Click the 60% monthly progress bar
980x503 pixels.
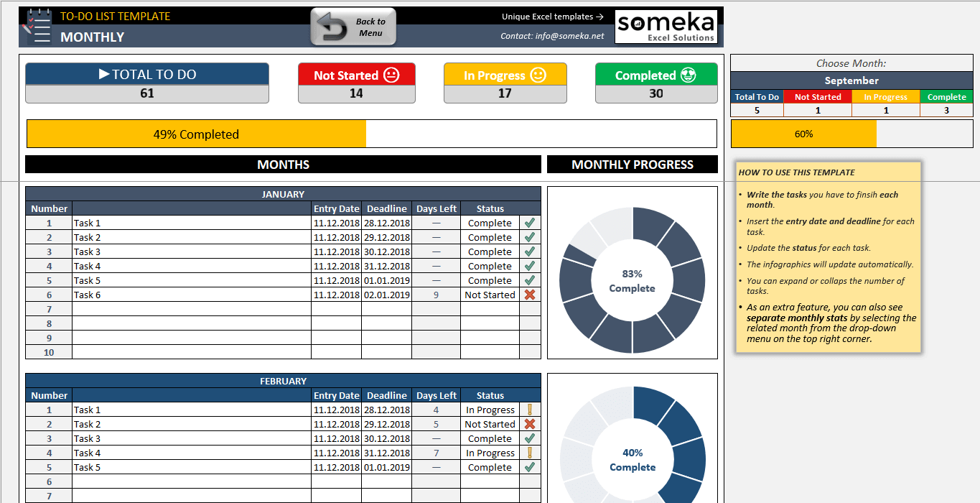tap(851, 134)
